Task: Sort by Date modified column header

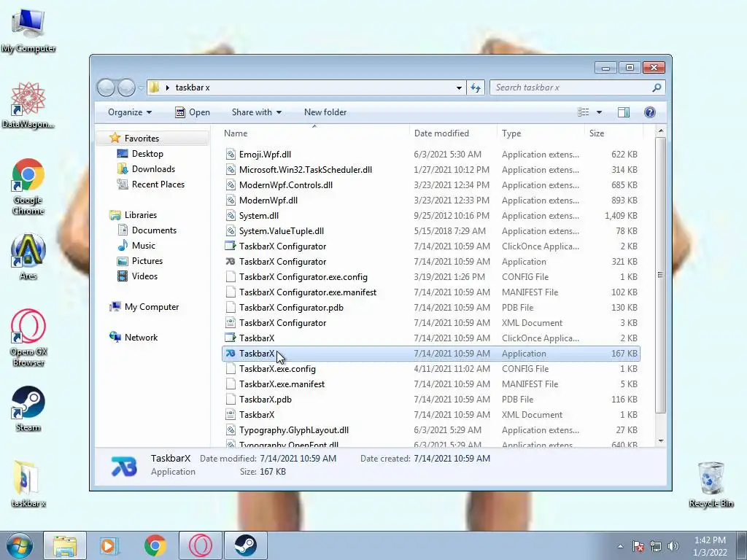Action: pyautogui.click(x=452, y=133)
